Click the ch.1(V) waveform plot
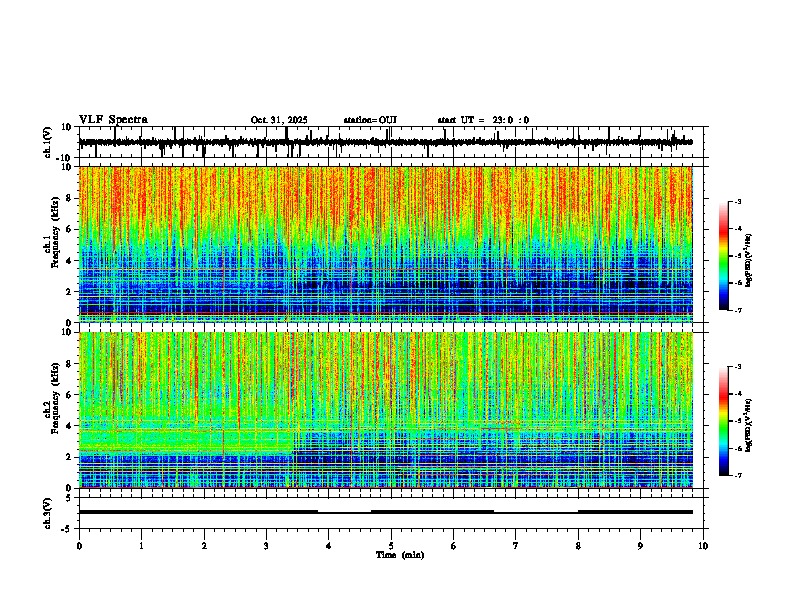The height and width of the screenshot is (612, 792). [393, 142]
